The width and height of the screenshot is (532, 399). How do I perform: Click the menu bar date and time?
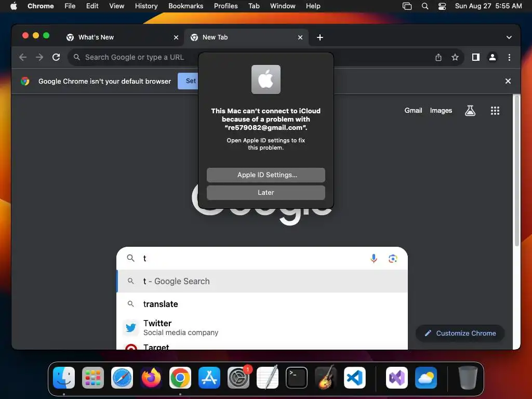click(x=488, y=6)
